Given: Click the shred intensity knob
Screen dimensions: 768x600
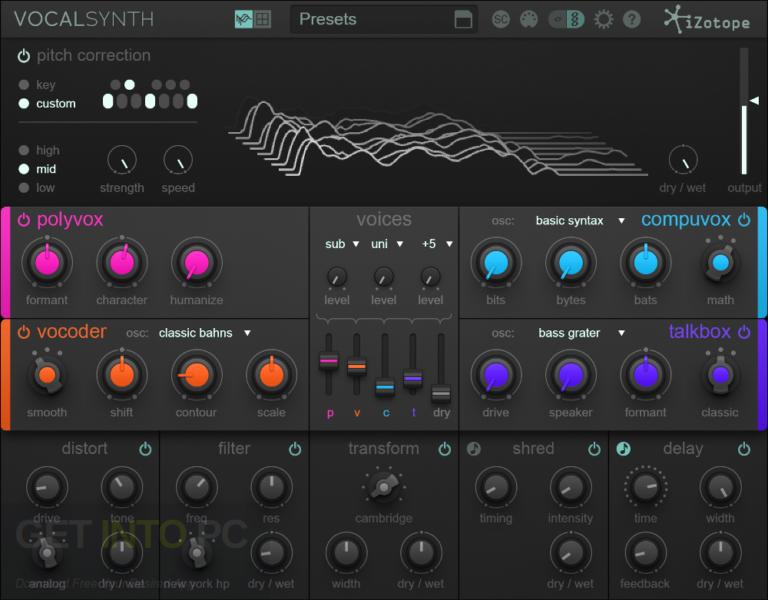Looking at the screenshot, I should click(571, 487).
